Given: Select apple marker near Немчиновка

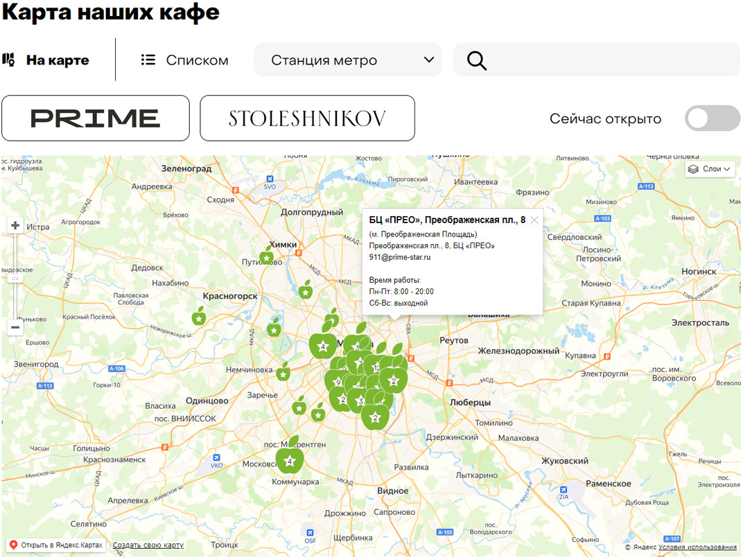Looking at the screenshot, I should point(283,374).
